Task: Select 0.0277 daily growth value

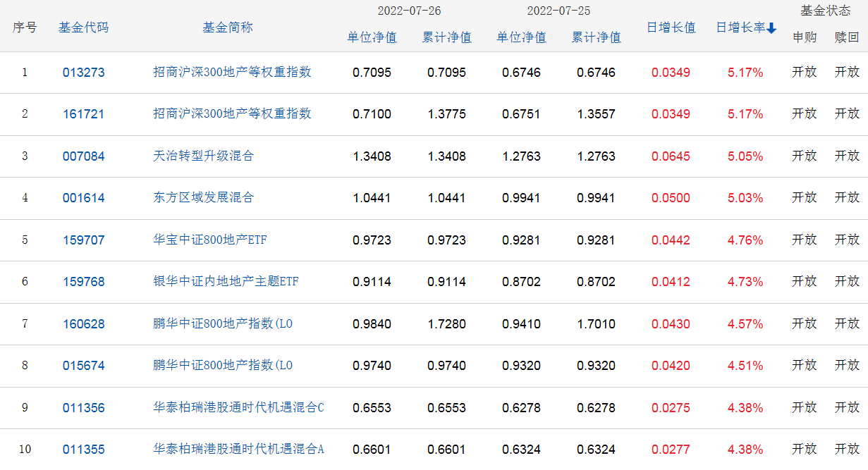Action: pyautogui.click(x=671, y=450)
